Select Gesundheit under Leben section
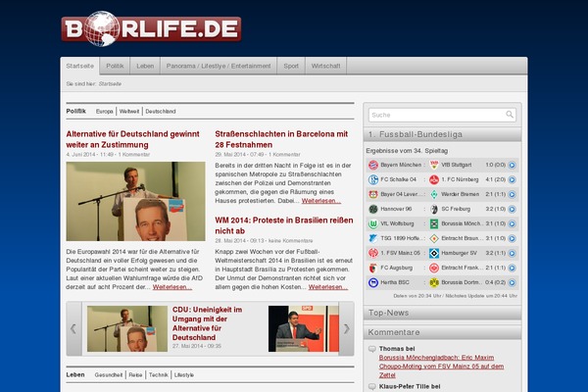The width and height of the screenshot is (588, 392). coord(109,375)
